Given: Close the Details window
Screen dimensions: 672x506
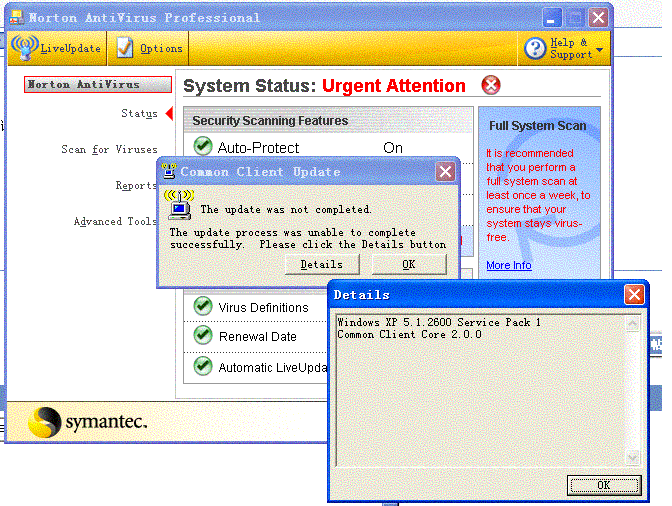Looking at the screenshot, I should point(634,295).
